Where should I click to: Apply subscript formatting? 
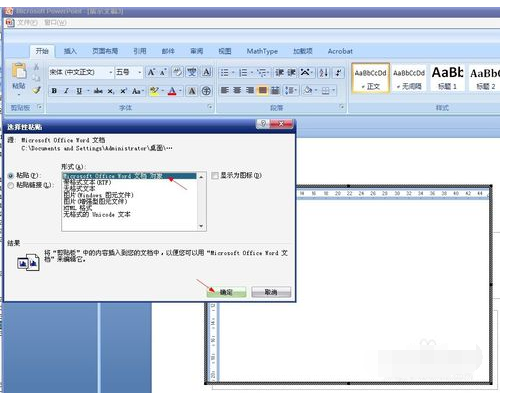tap(111, 91)
